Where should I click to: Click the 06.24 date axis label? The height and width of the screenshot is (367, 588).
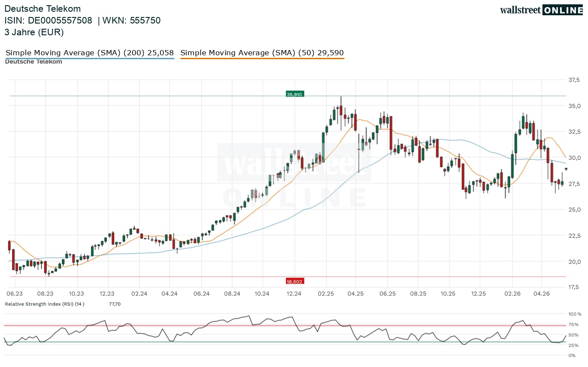pos(201,294)
